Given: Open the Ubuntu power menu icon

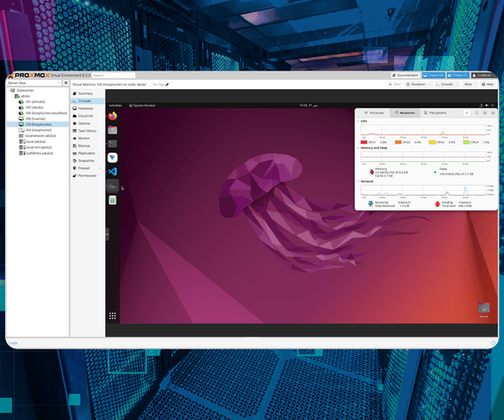Looking at the screenshot, I should [x=492, y=105].
